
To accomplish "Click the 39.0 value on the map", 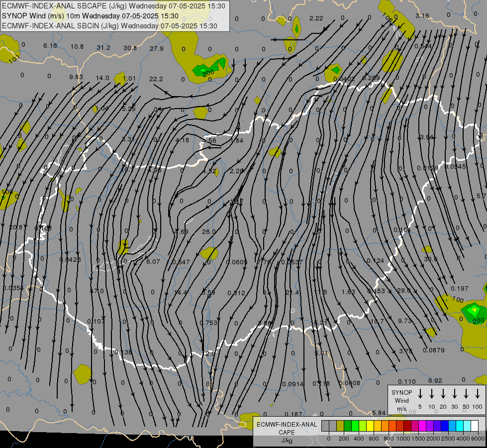I will pos(431,259).
